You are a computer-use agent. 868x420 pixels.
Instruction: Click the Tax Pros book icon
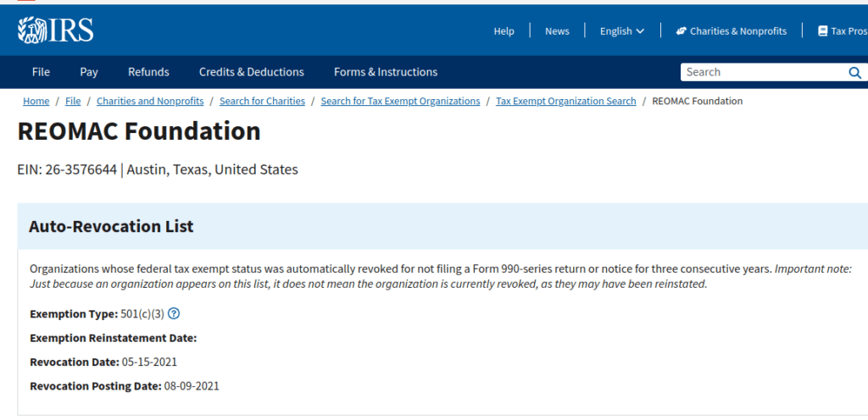click(x=822, y=31)
